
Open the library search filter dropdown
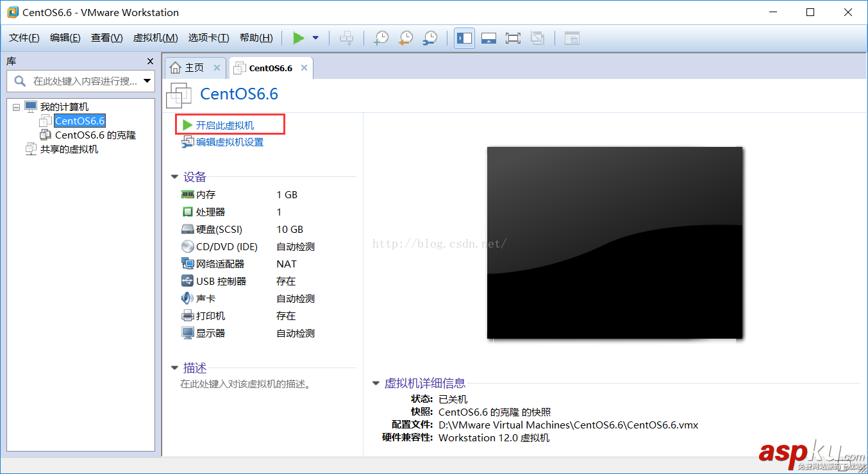coord(147,81)
